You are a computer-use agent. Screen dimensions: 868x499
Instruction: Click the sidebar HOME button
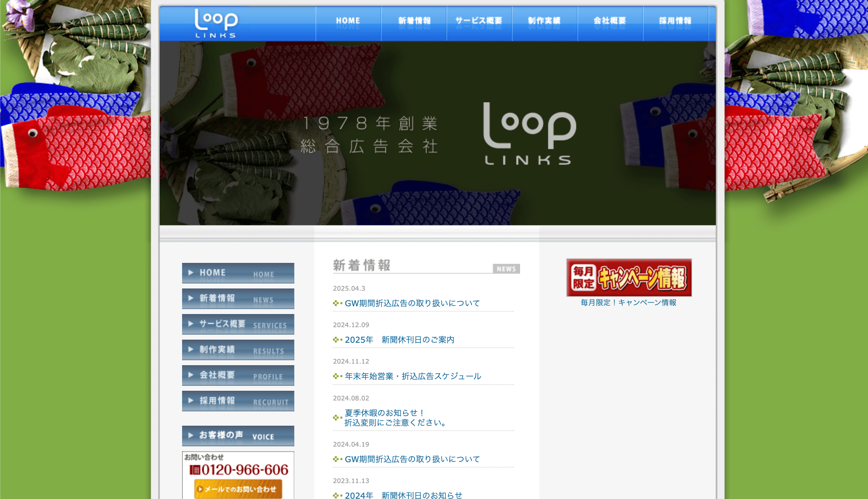[x=238, y=273]
